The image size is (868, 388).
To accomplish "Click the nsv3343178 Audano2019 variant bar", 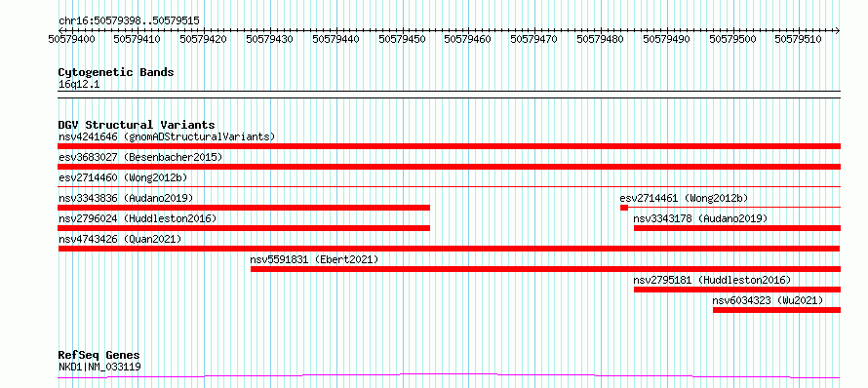I will (x=736, y=228).
